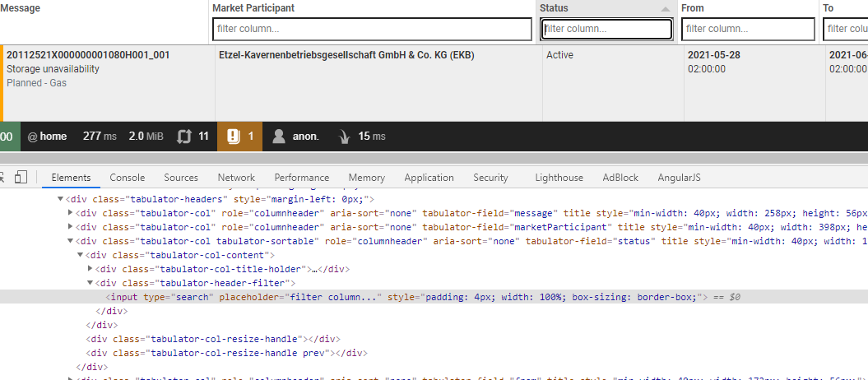The width and height of the screenshot is (868, 380).
Task: Open the profiler warning panel showing 1
Action: [239, 136]
